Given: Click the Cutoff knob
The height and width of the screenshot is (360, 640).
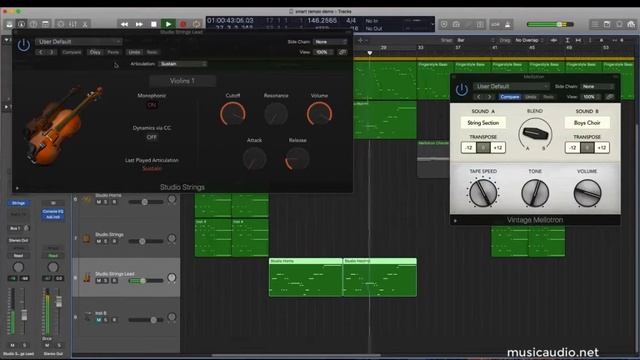Looking at the screenshot, I should pyautogui.click(x=233, y=114).
